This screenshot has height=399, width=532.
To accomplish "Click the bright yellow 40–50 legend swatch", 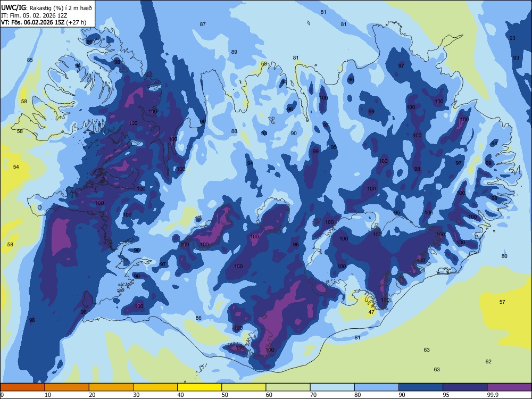I will click(199, 387).
